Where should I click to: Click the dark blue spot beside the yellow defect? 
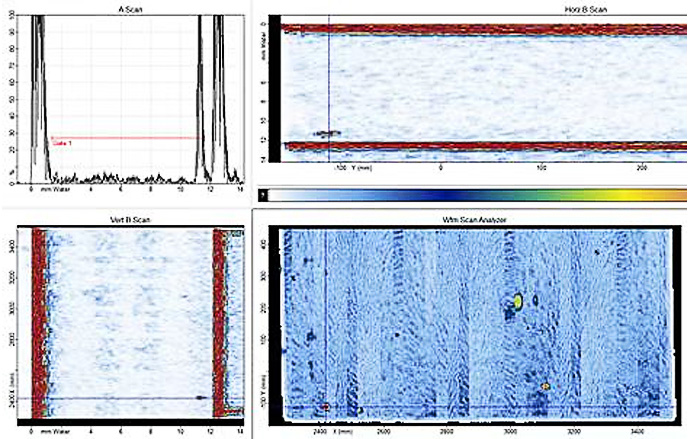pyautogui.click(x=537, y=298)
